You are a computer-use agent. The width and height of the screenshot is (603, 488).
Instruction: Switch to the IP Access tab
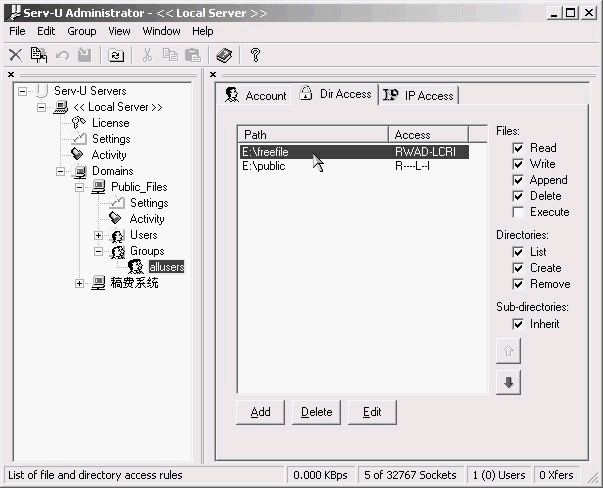click(418, 95)
